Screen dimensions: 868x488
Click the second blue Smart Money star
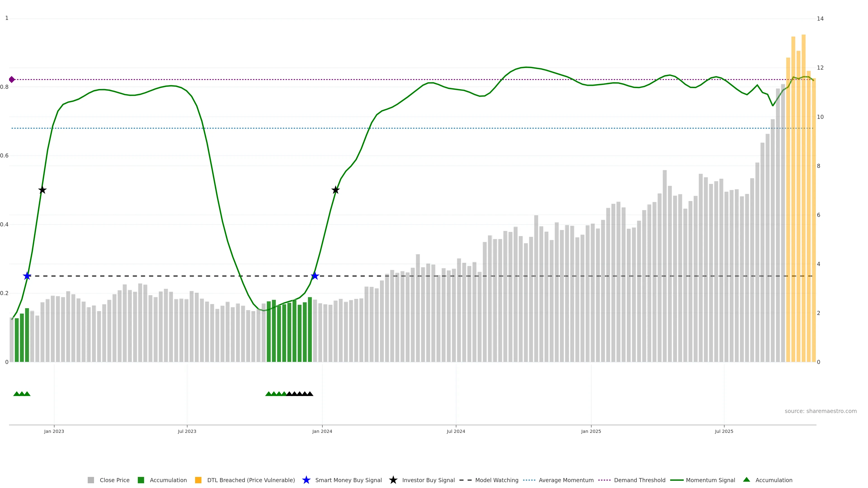click(x=315, y=276)
